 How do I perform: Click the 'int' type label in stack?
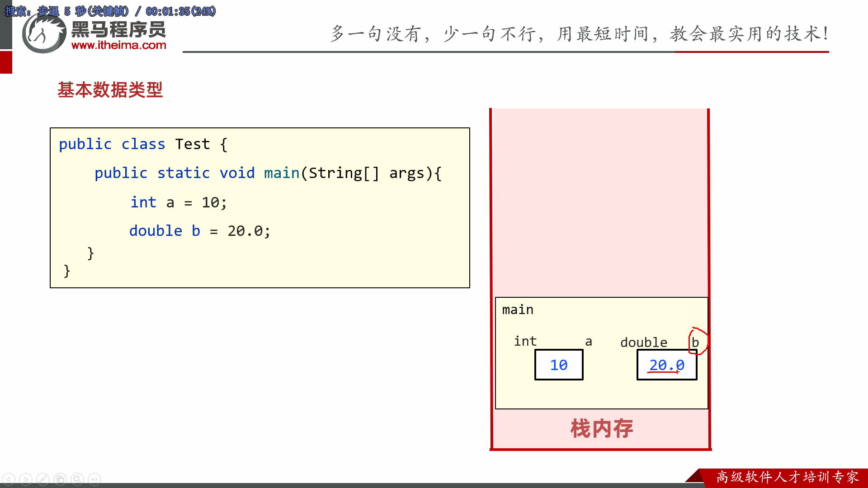tap(525, 341)
